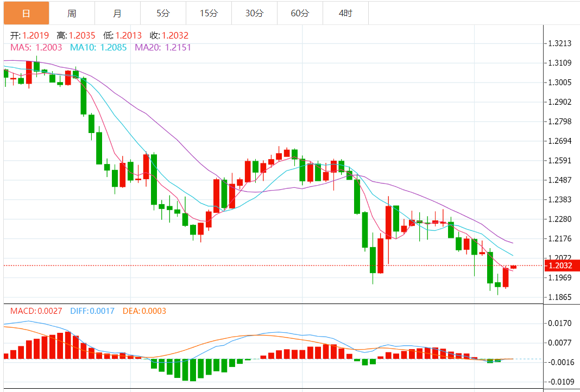The width and height of the screenshot is (580, 392).
Task: Click the 1.2176 price axis label
Action: [560, 238]
